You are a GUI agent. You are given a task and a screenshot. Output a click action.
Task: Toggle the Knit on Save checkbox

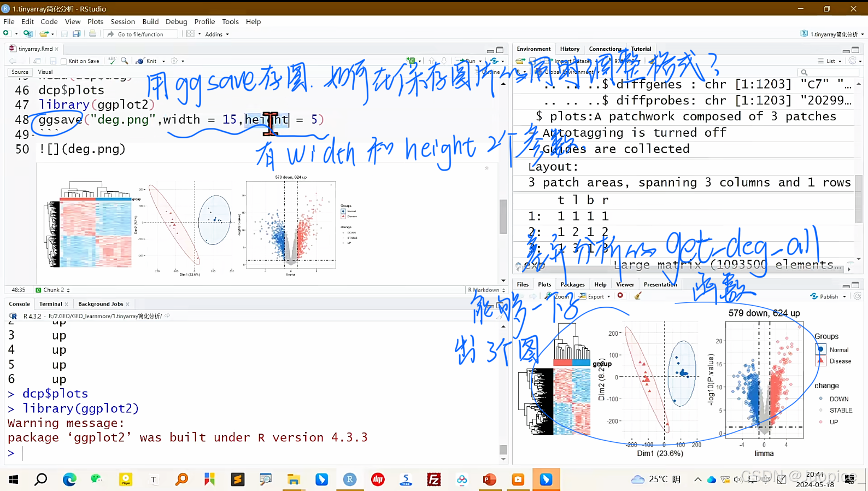[x=64, y=61]
